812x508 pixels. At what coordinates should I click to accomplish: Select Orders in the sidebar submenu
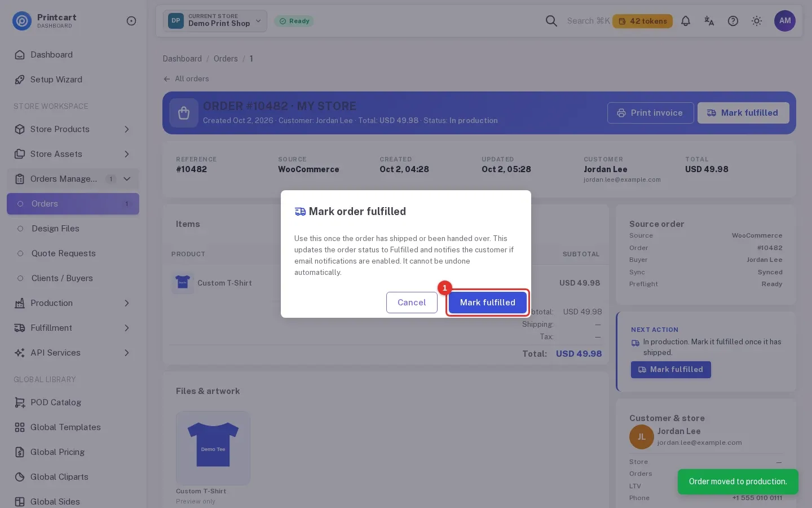pos(73,204)
